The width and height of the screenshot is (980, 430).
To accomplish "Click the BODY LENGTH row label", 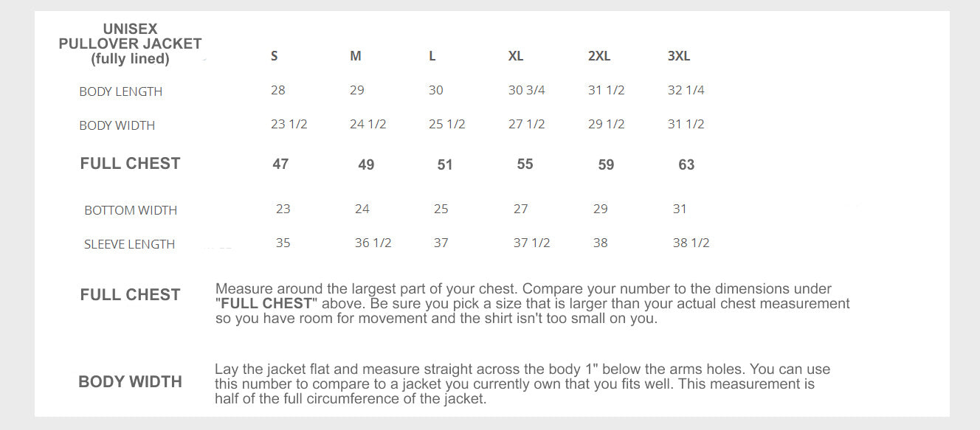I will pos(120,91).
